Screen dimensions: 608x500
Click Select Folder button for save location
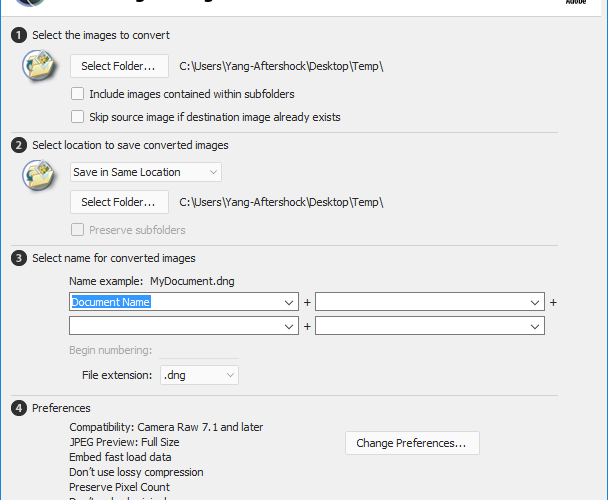(119, 202)
